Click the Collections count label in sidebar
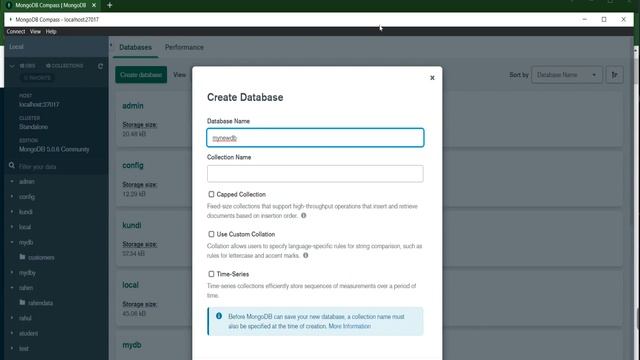640x360 pixels. [64, 66]
